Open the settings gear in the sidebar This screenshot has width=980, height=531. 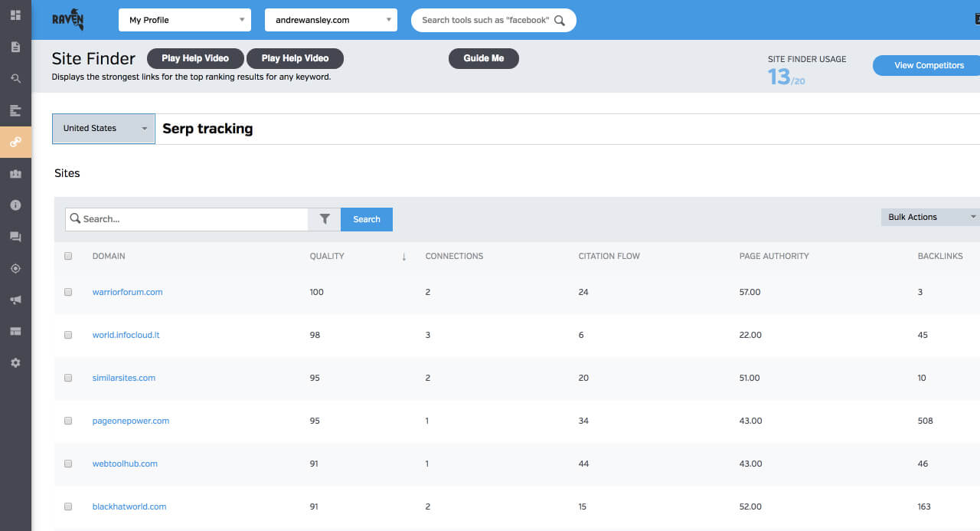15,362
